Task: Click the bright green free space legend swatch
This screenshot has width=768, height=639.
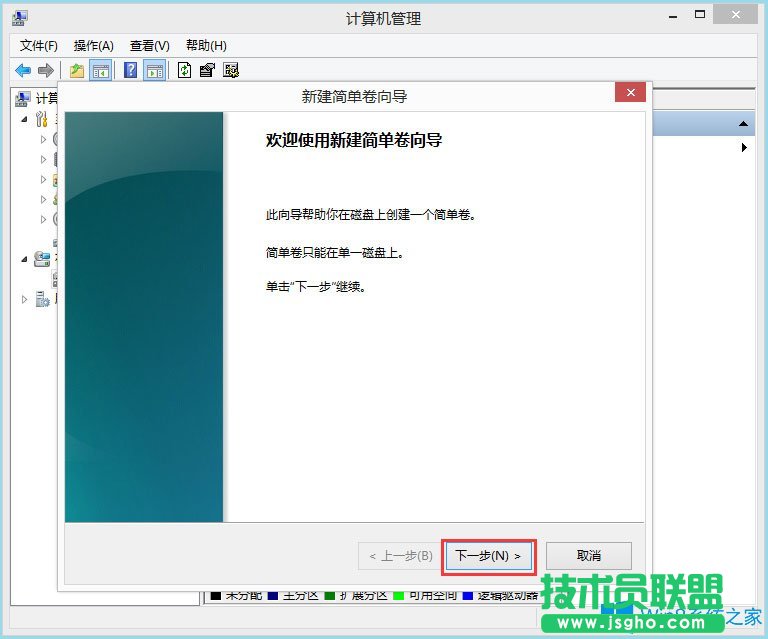Action: [399, 595]
